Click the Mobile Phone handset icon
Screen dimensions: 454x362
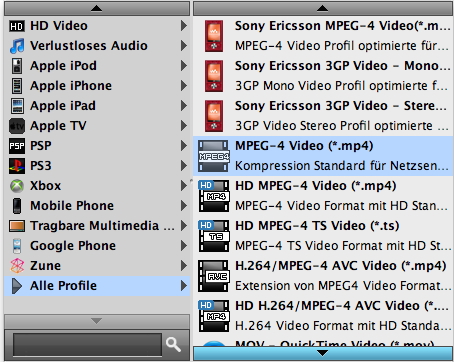tap(17, 206)
